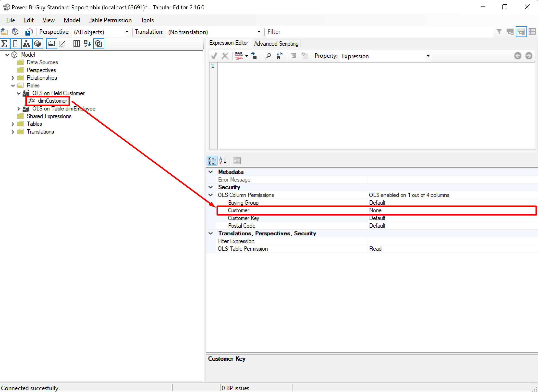Open the DAX formatter in the Expression Editor
This screenshot has height=392, width=538.
tap(239, 56)
